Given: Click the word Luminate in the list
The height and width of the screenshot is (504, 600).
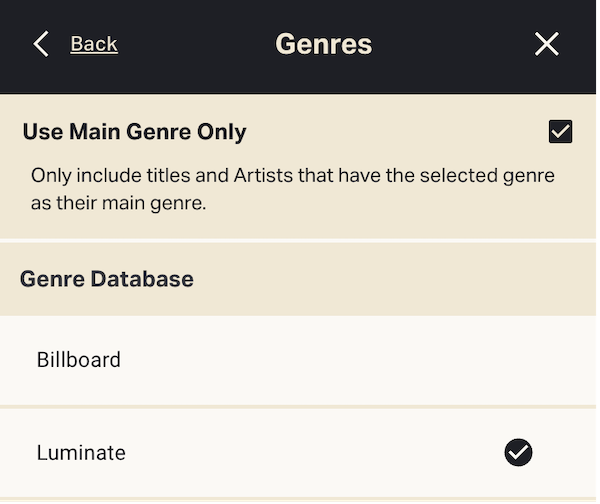Looking at the screenshot, I should (x=81, y=453).
